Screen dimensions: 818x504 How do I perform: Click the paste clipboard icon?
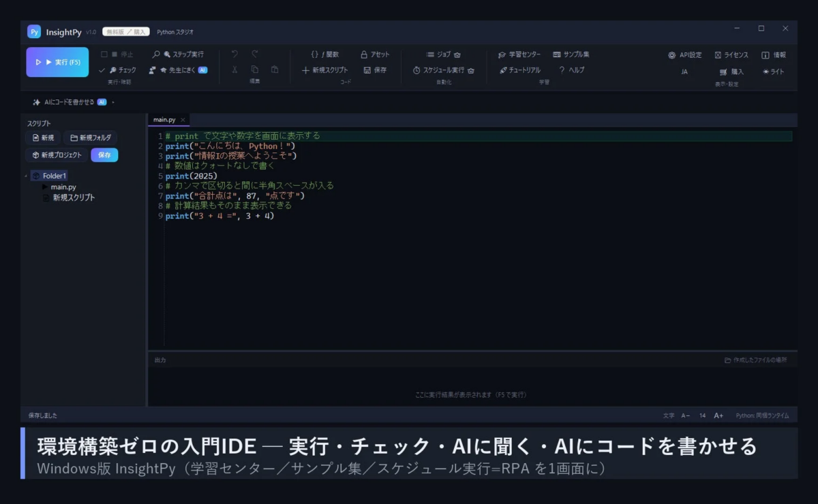click(275, 69)
